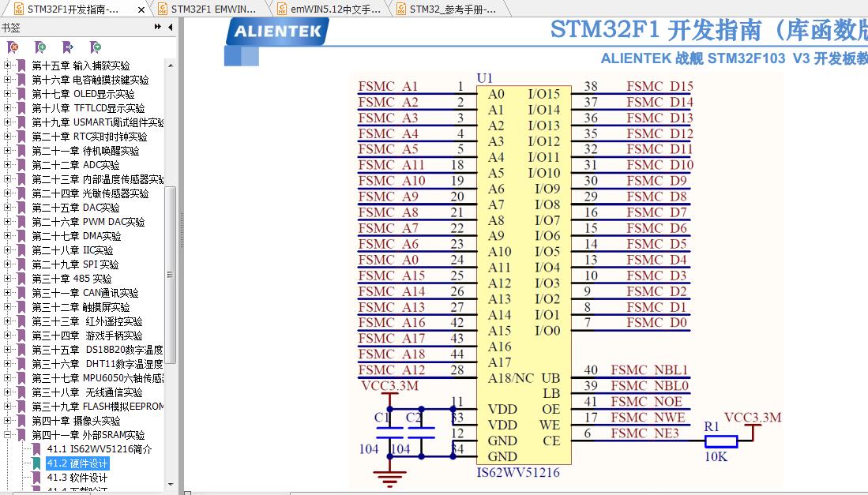Click the bookmark icon beside 第二十八章 IIC实验
868x495 pixels.
[21, 250]
